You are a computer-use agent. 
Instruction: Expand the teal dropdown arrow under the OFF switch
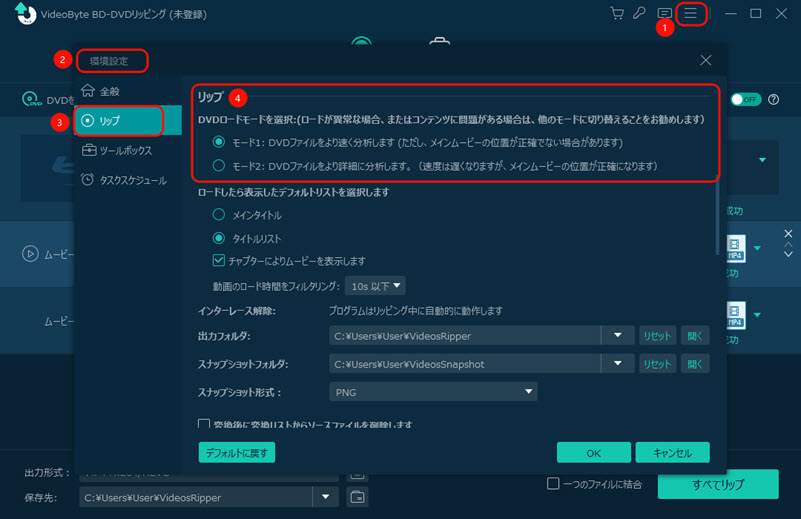[x=762, y=160]
